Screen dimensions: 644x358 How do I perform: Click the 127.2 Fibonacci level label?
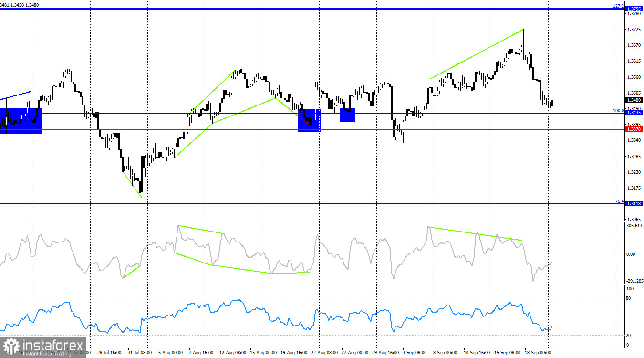(618, 6)
